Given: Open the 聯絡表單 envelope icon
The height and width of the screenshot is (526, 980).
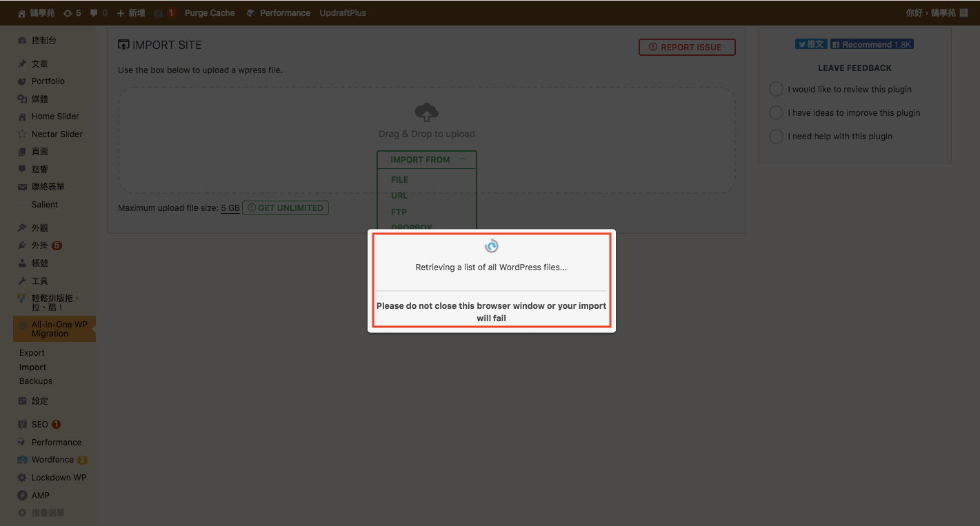Looking at the screenshot, I should coord(22,187).
